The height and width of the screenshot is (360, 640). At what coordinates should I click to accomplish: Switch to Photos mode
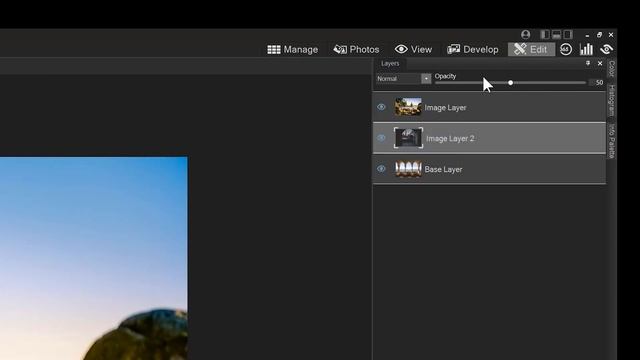[x=356, y=49]
